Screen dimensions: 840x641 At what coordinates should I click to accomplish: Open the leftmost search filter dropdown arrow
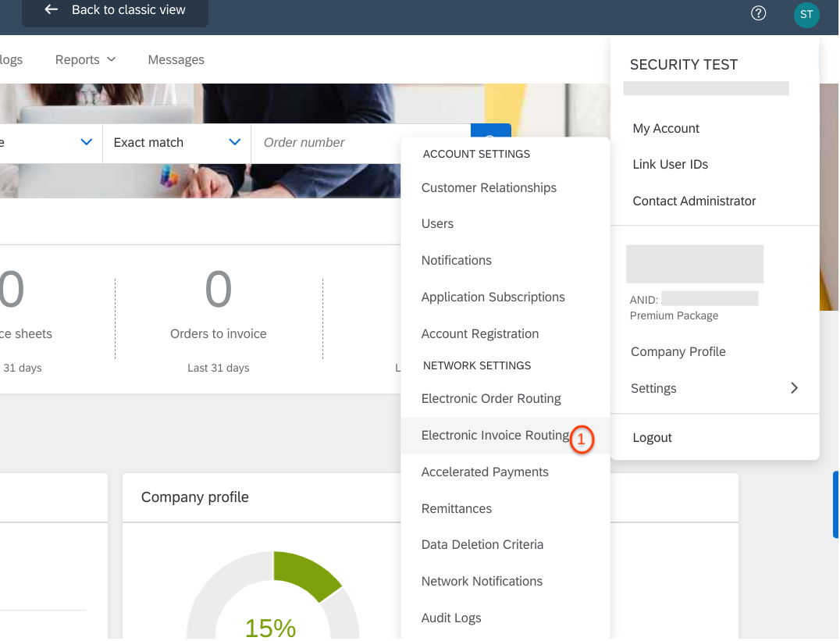pyautogui.click(x=86, y=142)
